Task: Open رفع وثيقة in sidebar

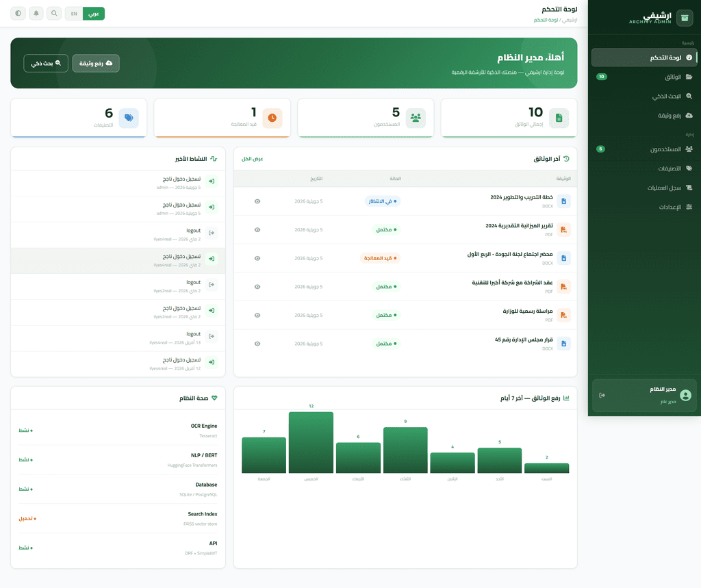Action: [x=643, y=116]
